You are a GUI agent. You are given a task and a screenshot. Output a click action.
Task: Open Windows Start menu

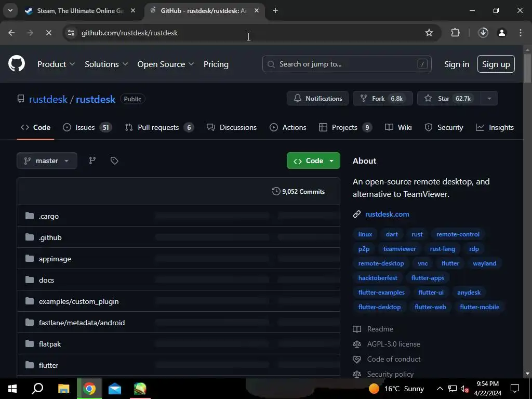(x=12, y=389)
